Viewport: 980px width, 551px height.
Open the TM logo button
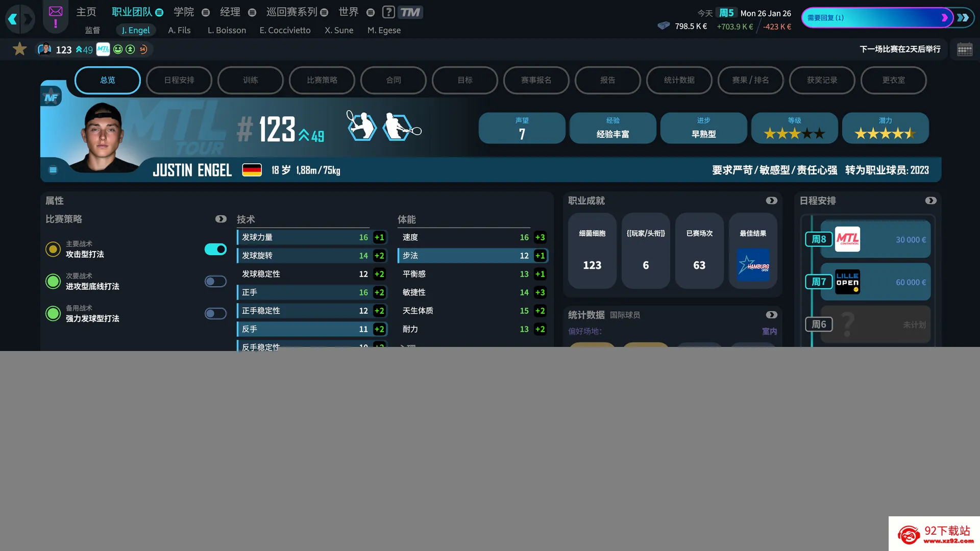410,12
